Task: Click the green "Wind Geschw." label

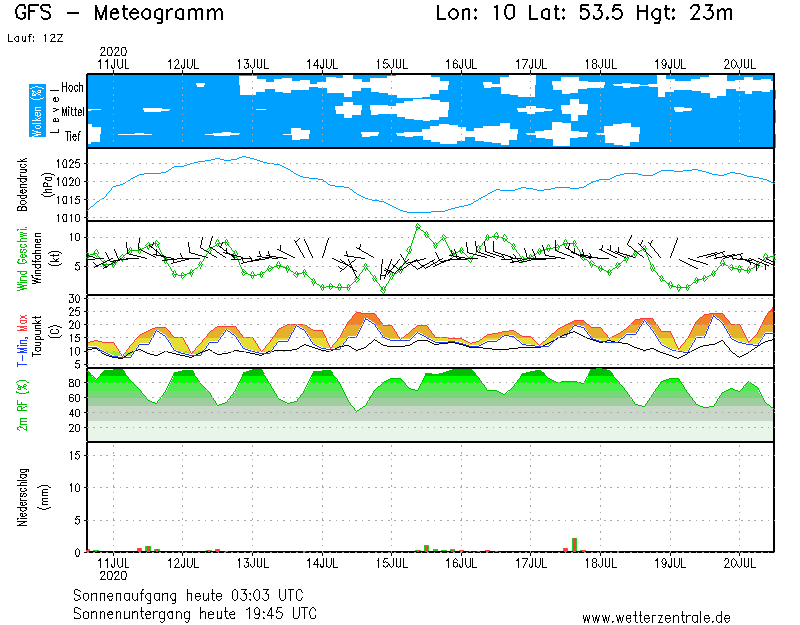Action: coord(22,259)
